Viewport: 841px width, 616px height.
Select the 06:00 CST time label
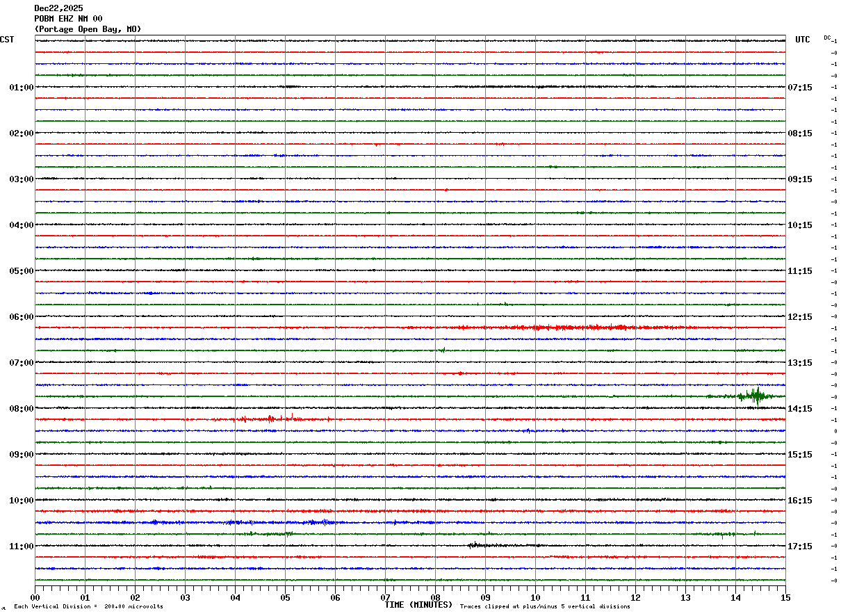pyautogui.click(x=21, y=317)
